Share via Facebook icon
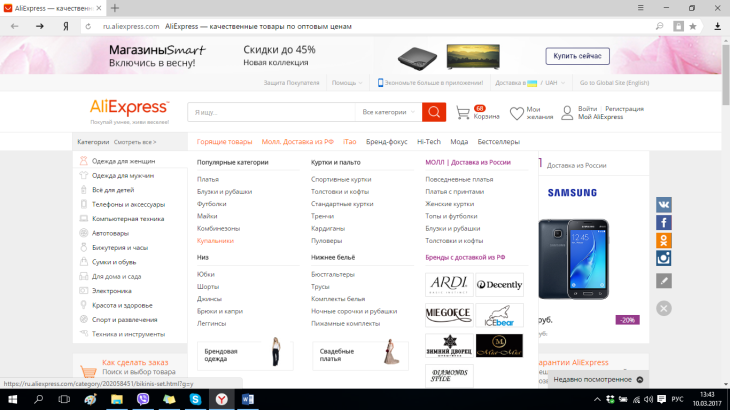The height and width of the screenshot is (410, 730). 663,222
